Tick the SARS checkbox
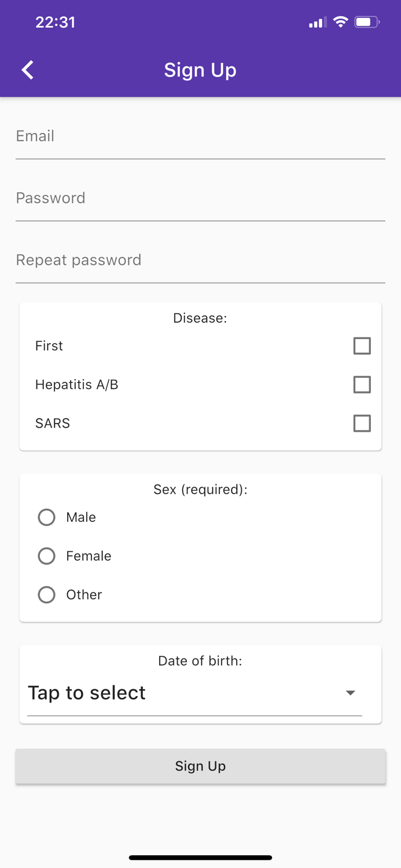This screenshot has width=401, height=868. click(362, 424)
